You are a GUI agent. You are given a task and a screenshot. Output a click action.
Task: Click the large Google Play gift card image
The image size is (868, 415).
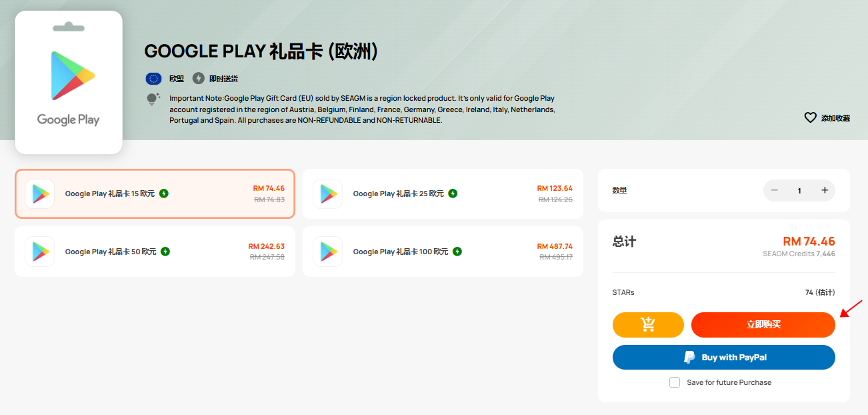click(x=69, y=83)
